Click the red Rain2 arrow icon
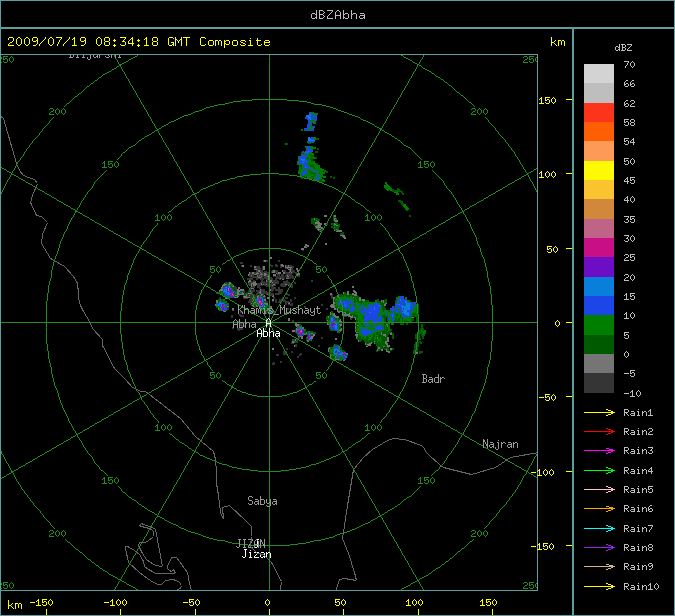Image resolution: width=675 pixels, height=616 pixels. (599, 431)
